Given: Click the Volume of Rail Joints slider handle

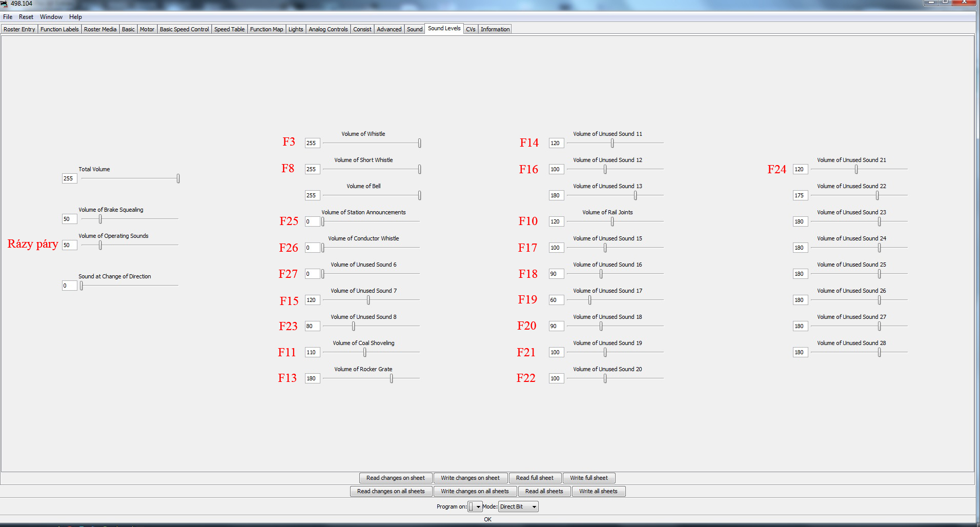Looking at the screenshot, I should point(612,221).
